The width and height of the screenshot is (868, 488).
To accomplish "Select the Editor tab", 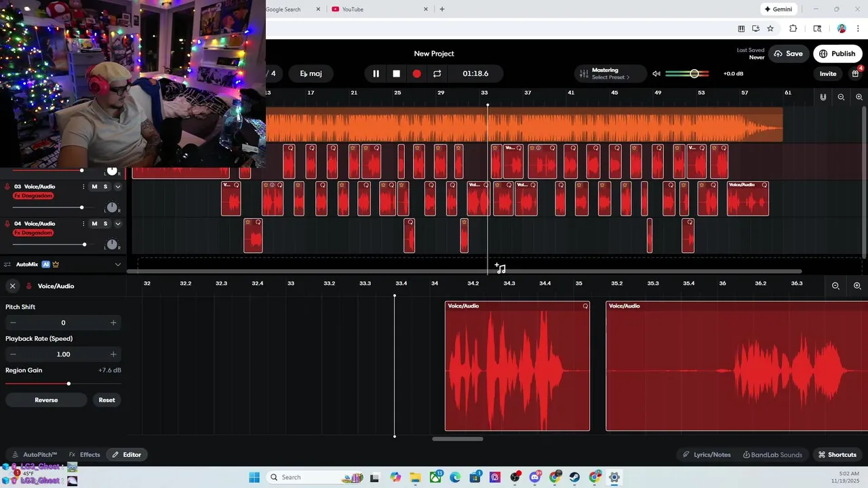I will click(x=127, y=455).
